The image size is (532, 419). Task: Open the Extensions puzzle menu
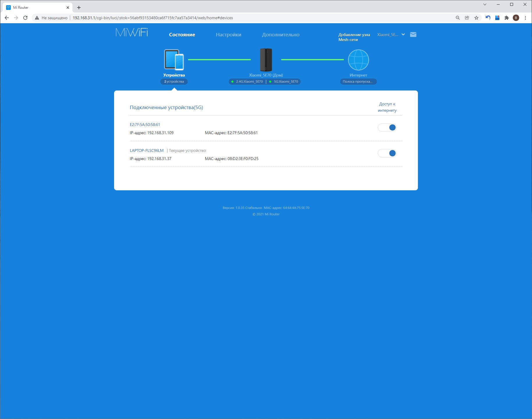click(507, 18)
